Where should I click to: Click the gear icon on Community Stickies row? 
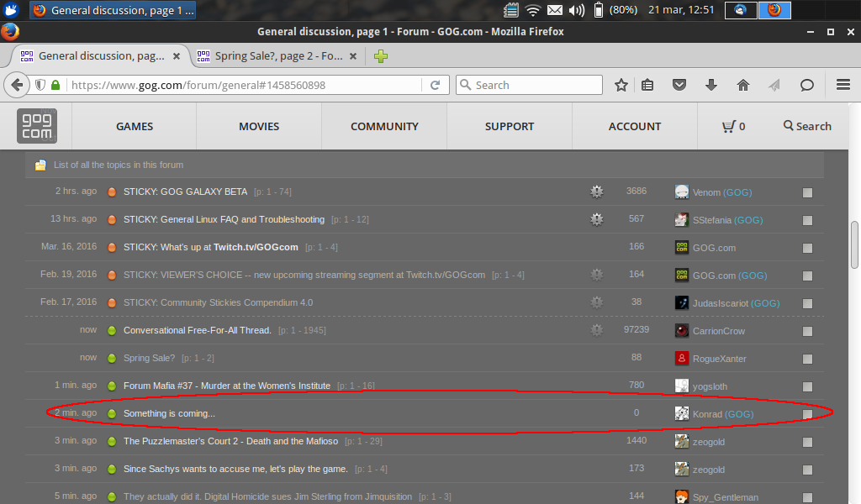(596, 302)
